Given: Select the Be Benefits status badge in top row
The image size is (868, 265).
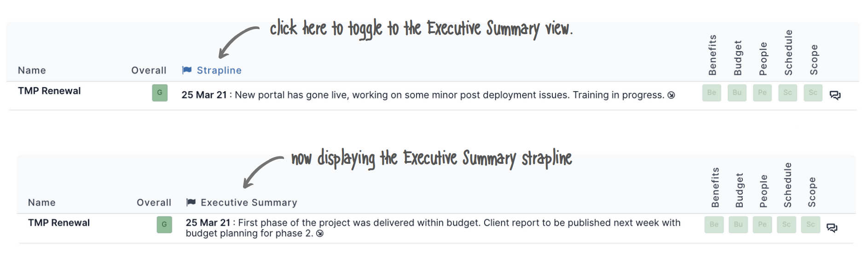Looking at the screenshot, I should coord(712,92).
